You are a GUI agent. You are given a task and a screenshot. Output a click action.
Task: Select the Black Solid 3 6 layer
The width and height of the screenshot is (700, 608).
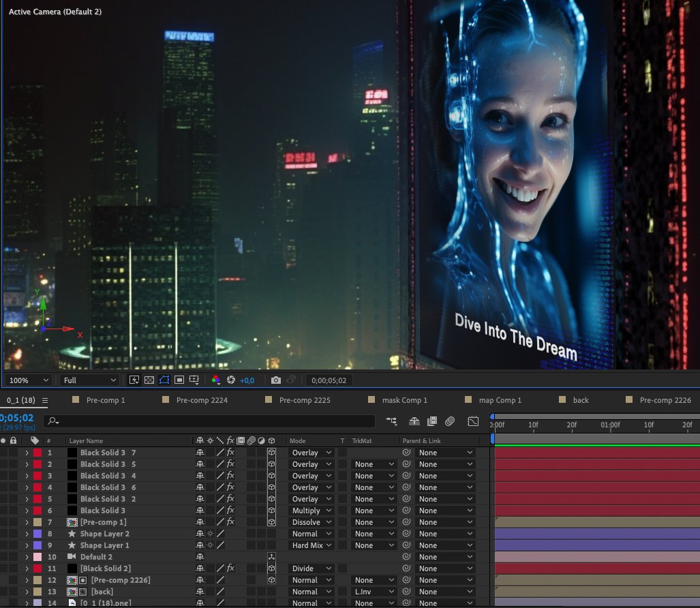click(108, 487)
